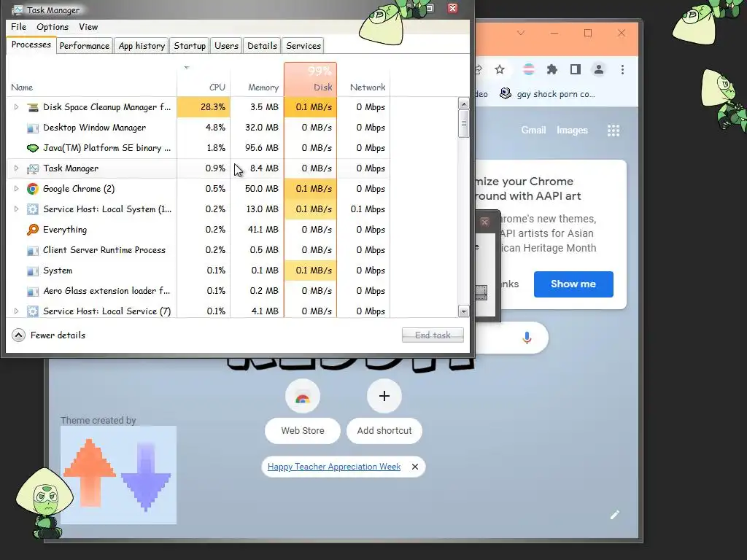Click the Task Manager process row icon

[32, 168]
